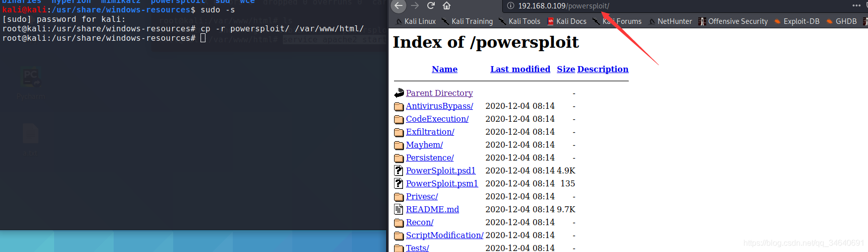Open AntivirusBypass/ directory
868x252 pixels.
click(x=439, y=106)
